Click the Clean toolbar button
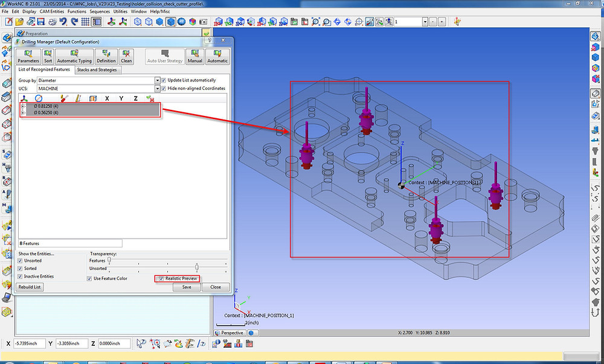The width and height of the screenshot is (604, 364). (x=126, y=57)
